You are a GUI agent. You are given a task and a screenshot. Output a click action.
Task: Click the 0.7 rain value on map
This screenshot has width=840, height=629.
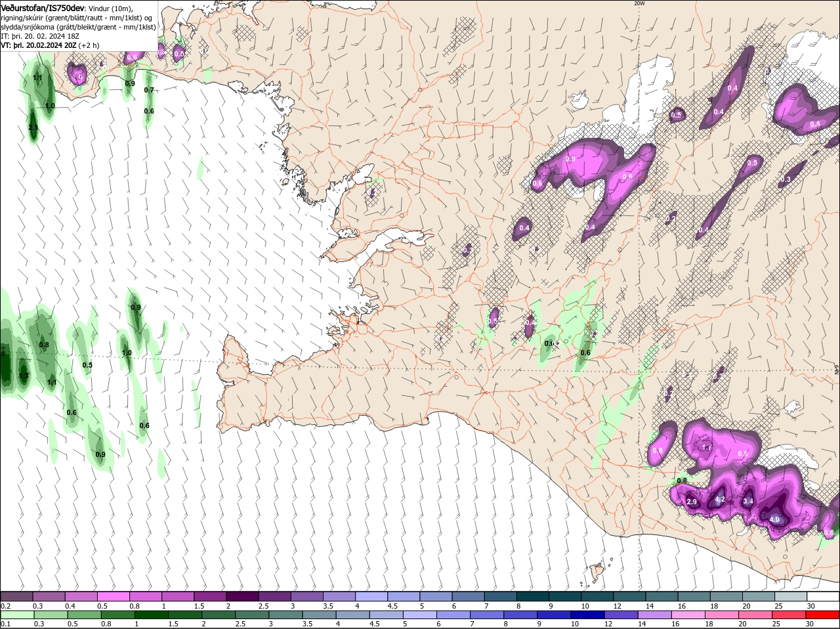(149, 91)
